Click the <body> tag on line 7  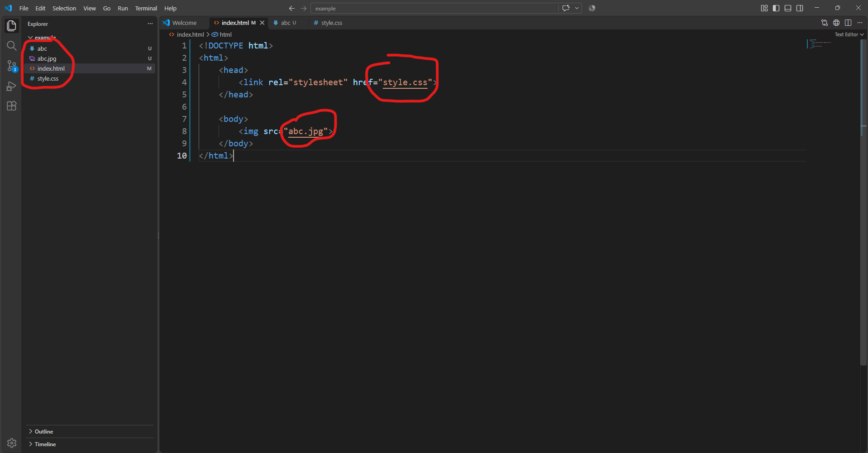pyautogui.click(x=234, y=119)
